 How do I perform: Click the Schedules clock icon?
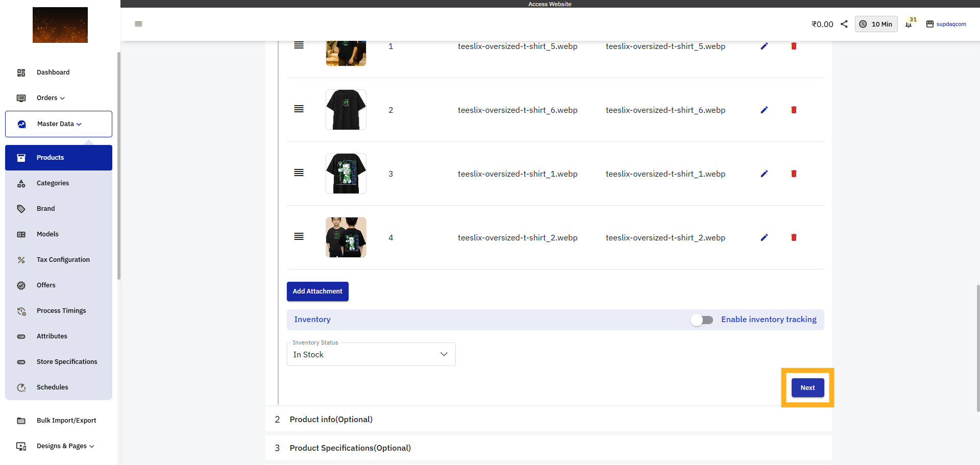coord(21,387)
